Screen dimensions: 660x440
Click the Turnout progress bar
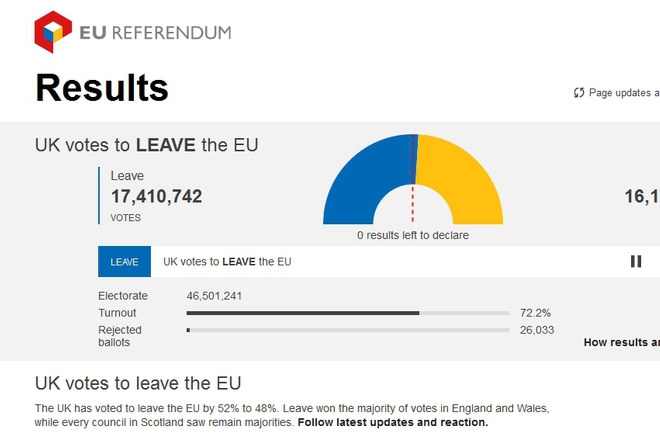click(x=348, y=313)
